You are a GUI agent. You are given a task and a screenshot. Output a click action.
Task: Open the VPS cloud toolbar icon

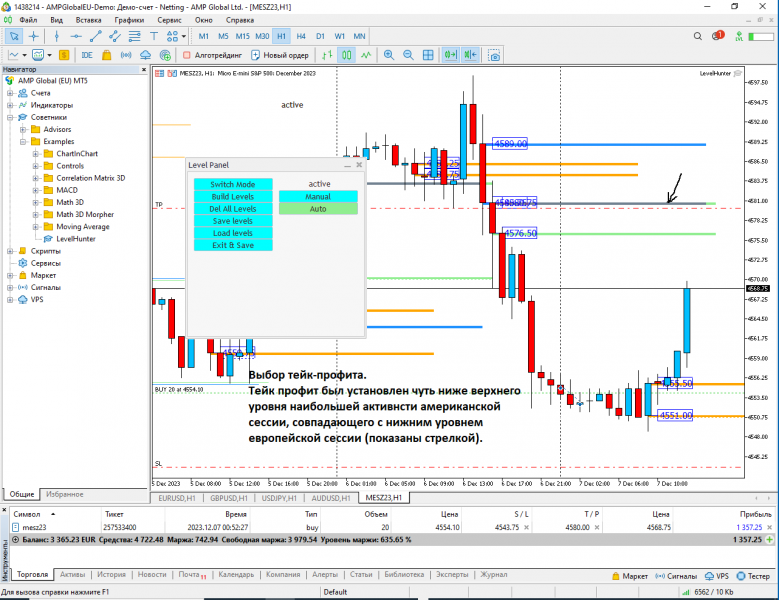(146, 55)
